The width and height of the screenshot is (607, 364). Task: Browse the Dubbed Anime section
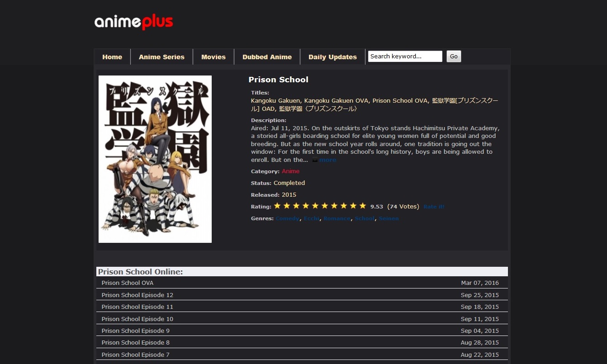coord(267,57)
